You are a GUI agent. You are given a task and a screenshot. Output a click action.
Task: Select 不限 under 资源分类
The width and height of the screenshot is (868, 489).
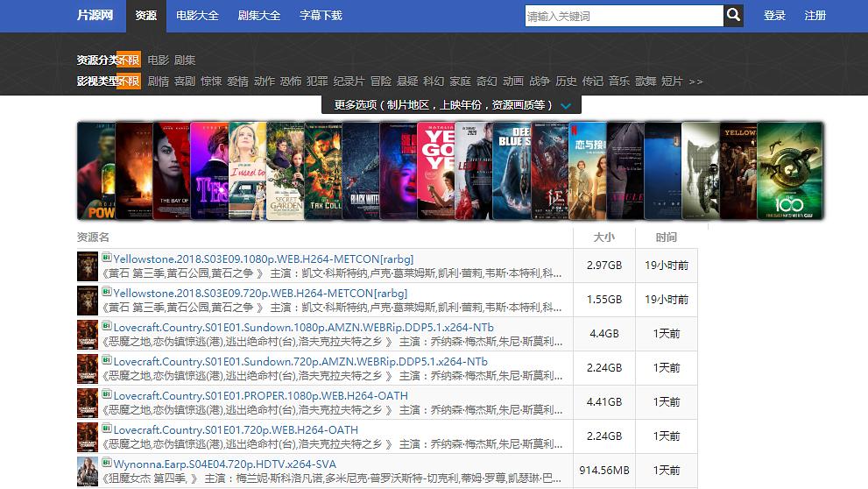click(129, 60)
